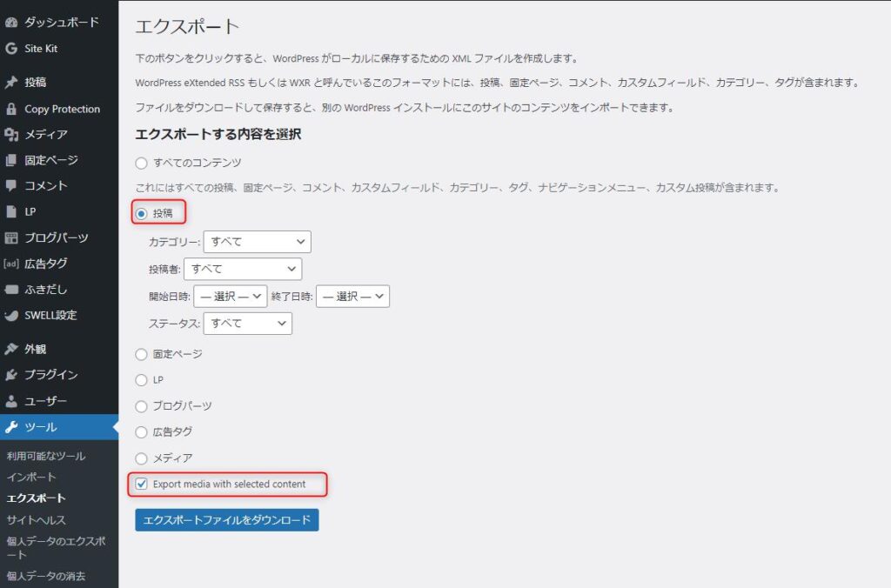The width and height of the screenshot is (891, 588).
Task: Click the user icon beside ユーザー
Action: tap(11, 401)
